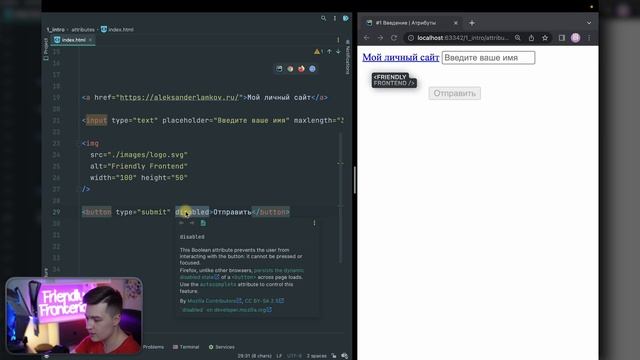Select the '#1 Введение | Атрибуты' browser tab

(x=411, y=23)
